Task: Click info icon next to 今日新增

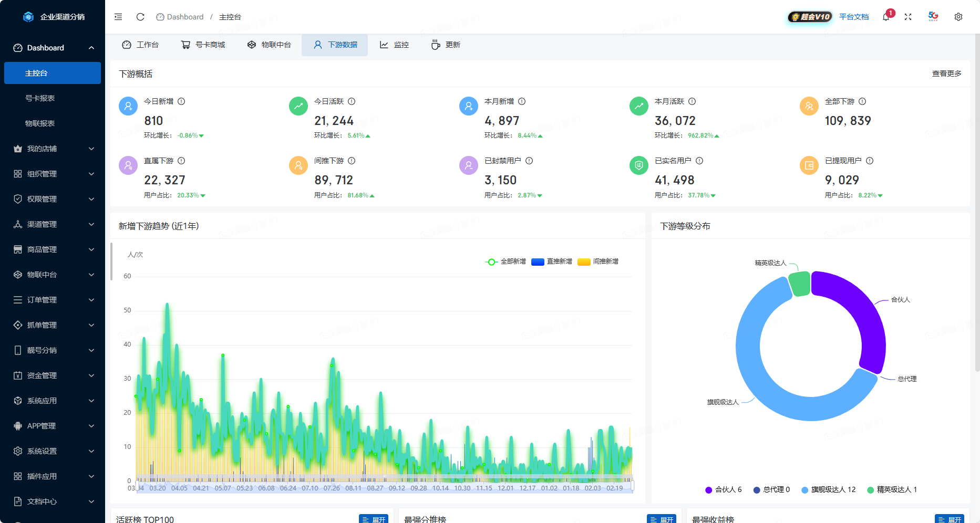Action: [181, 101]
